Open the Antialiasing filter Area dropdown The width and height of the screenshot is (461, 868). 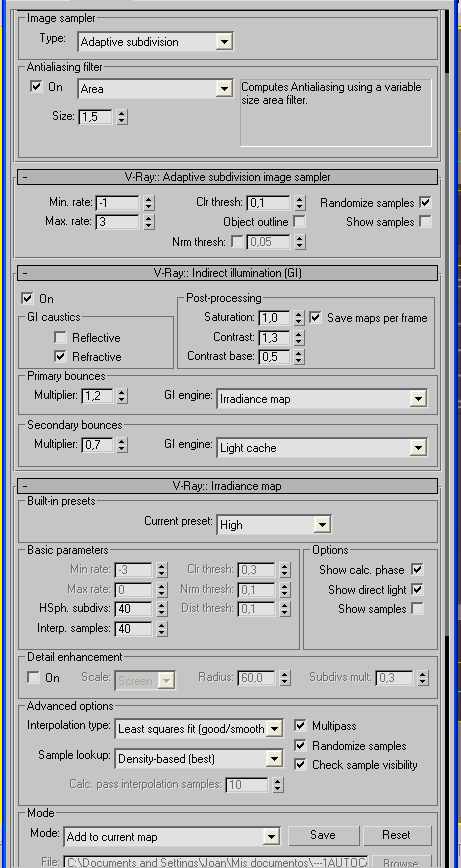pyautogui.click(x=155, y=89)
